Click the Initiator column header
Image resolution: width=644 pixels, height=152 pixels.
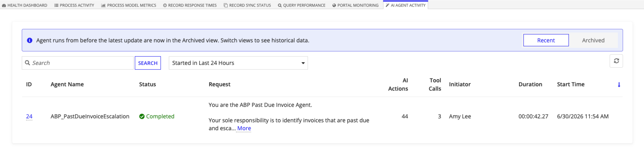tap(460, 84)
